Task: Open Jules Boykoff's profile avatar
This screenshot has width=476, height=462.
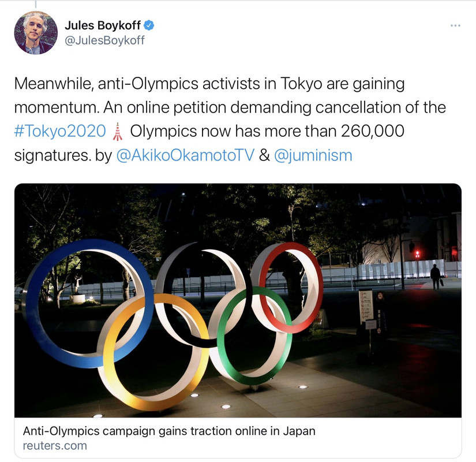Action: [36, 33]
